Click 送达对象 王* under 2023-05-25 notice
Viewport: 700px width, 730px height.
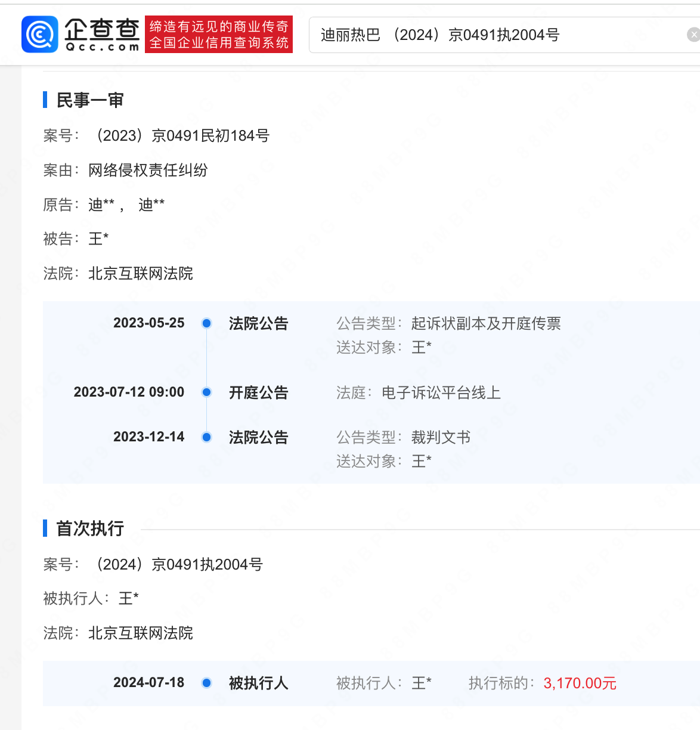click(422, 347)
